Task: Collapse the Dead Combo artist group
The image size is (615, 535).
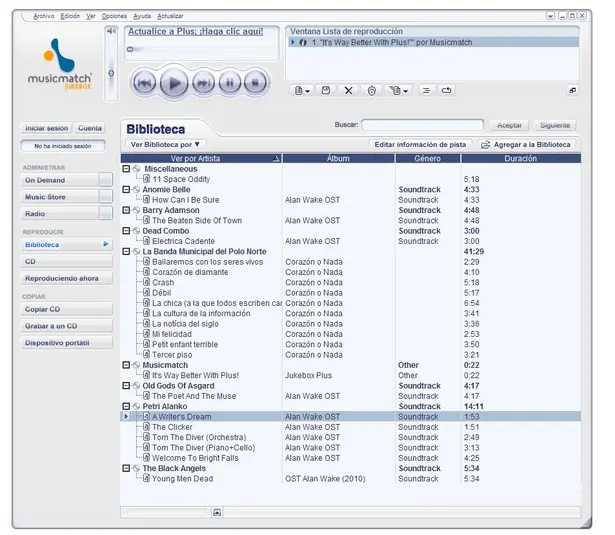Action: pyautogui.click(x=126, y=231)
